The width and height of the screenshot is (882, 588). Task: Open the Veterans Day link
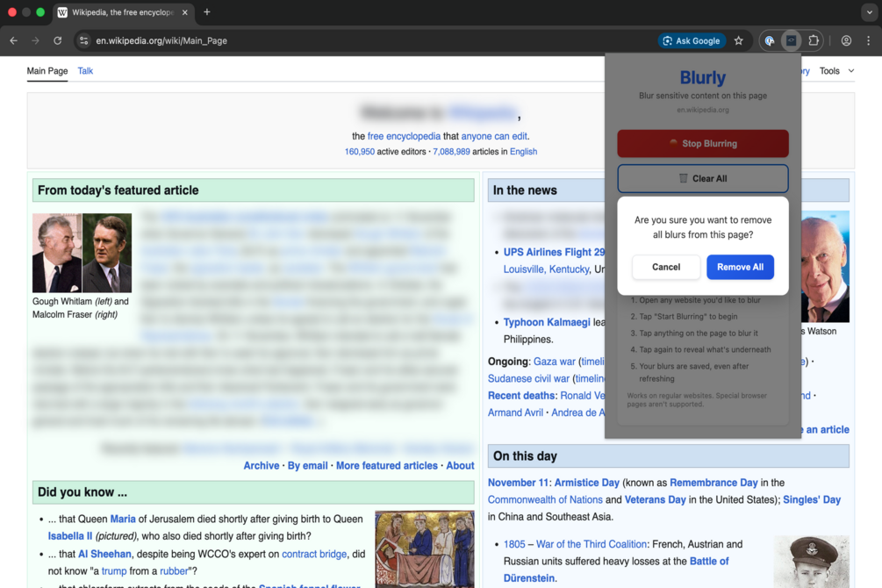tap(655, 499)
